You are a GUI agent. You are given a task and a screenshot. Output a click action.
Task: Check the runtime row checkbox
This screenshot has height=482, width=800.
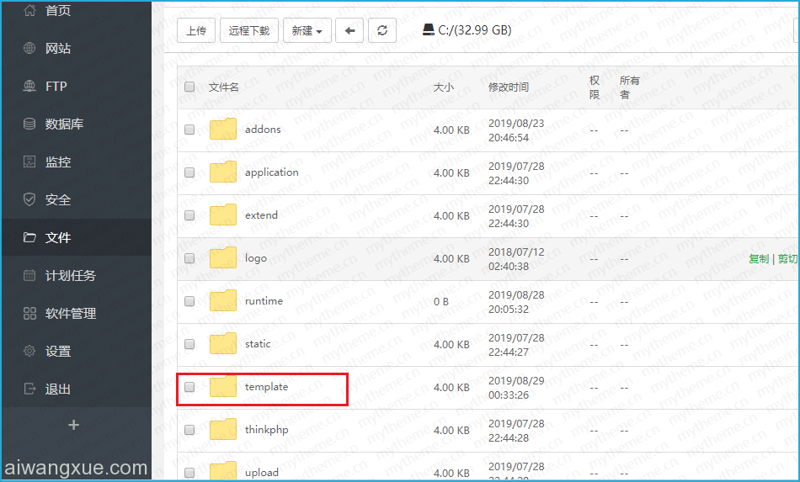(x=189, y=301)
